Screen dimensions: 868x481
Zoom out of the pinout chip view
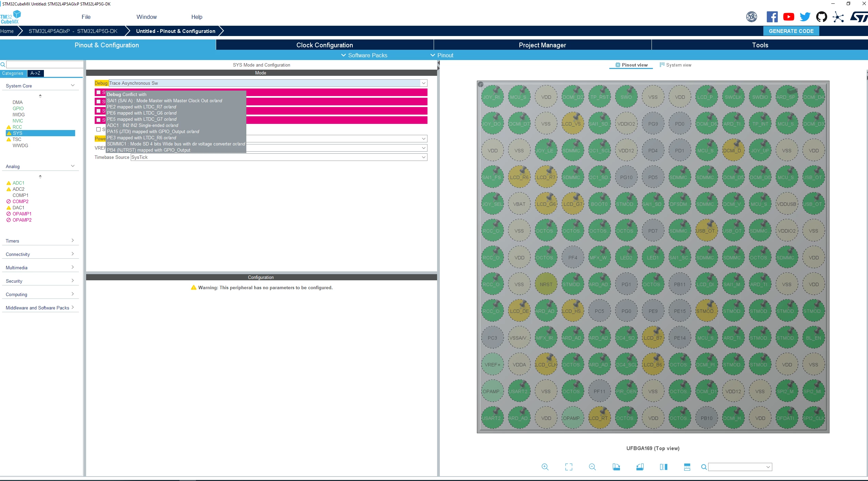click(x=592, y=467)
